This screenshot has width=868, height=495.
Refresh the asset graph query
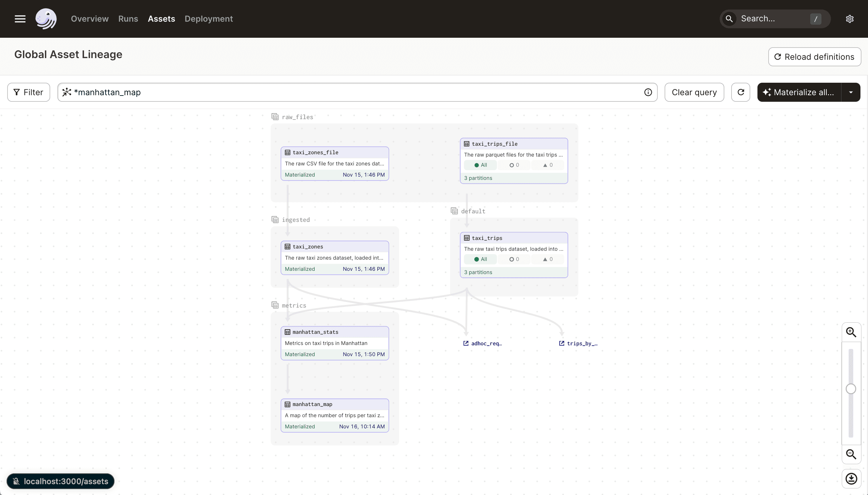[x=741, y=92]
